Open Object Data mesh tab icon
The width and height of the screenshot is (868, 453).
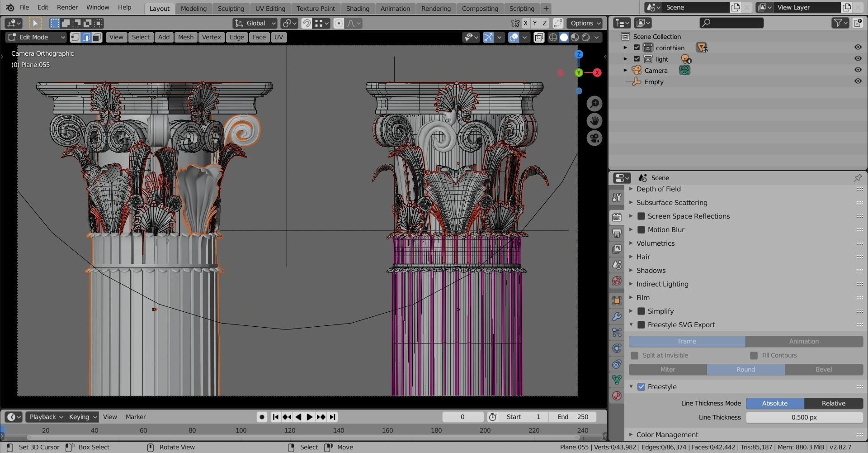tap(617, 380)
